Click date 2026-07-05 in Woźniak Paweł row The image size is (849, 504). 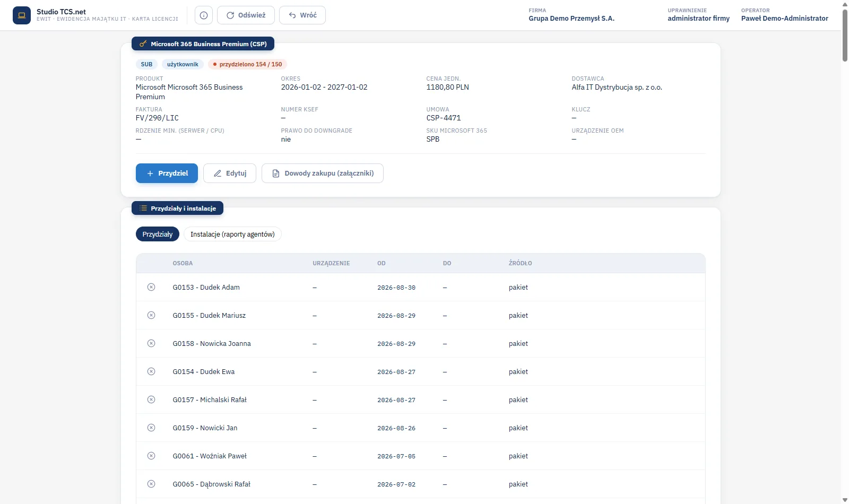tap(396, 456)
